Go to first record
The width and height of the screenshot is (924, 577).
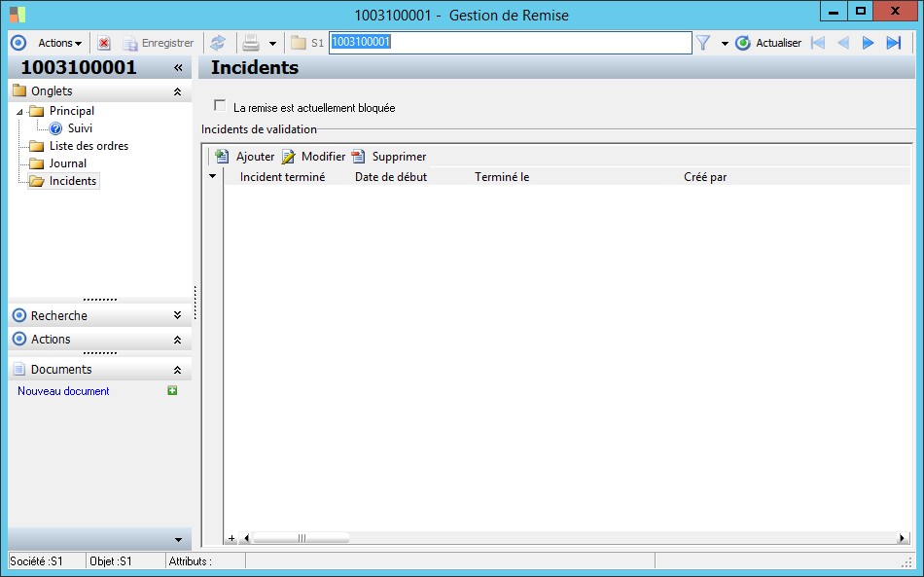click(817, 43)
